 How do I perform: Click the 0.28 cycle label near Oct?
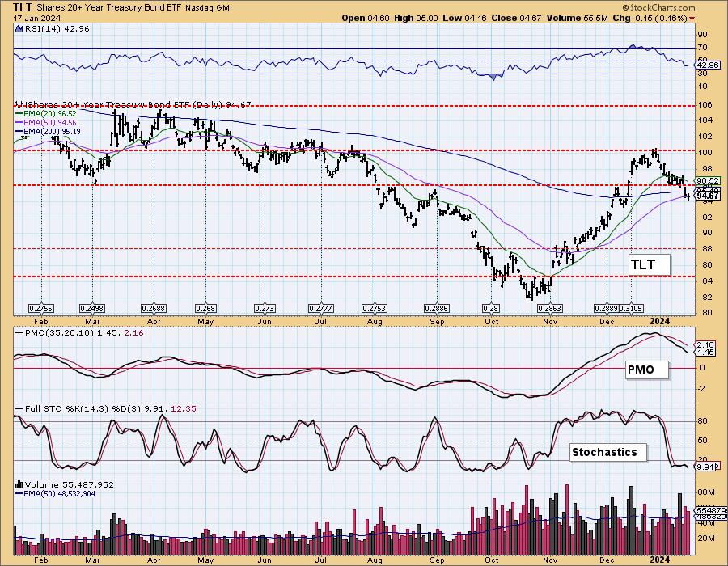(x=491, y=309)
